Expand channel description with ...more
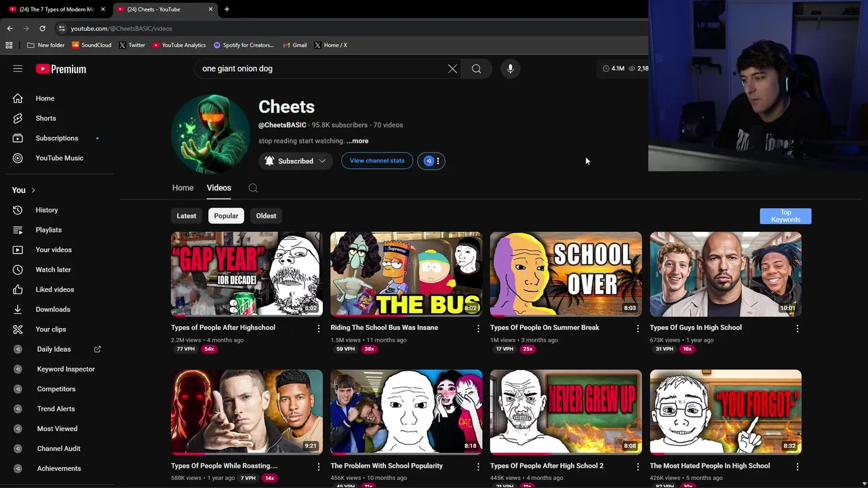Screen dimensions: 868x488 click(x=357, y=141)
